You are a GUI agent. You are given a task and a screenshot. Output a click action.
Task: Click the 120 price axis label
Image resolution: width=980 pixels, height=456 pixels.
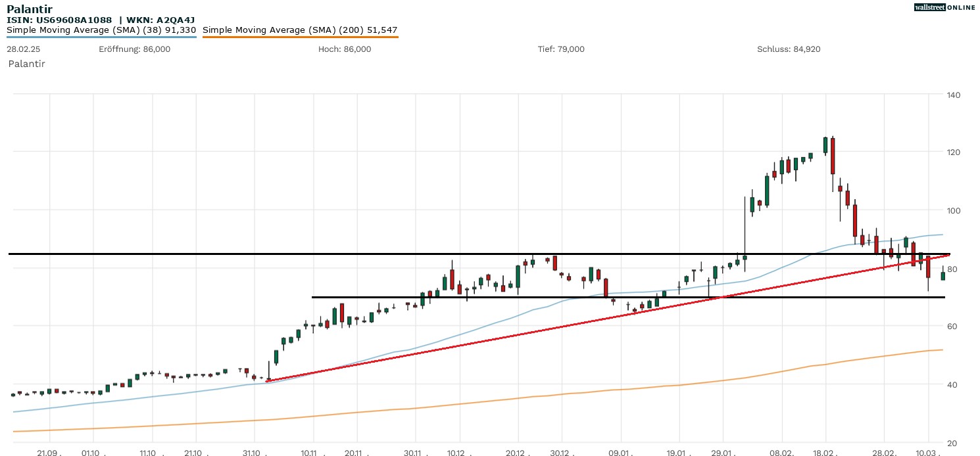954,152
